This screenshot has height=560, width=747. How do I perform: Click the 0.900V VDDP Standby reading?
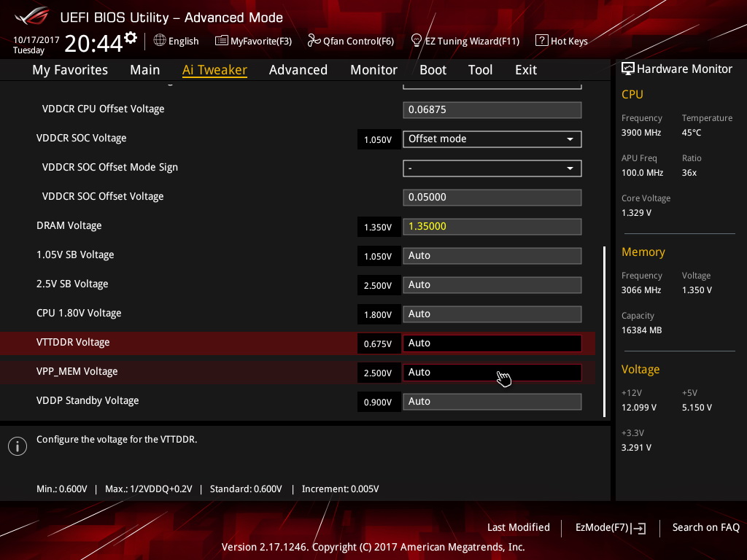click(x=378, y=402)
